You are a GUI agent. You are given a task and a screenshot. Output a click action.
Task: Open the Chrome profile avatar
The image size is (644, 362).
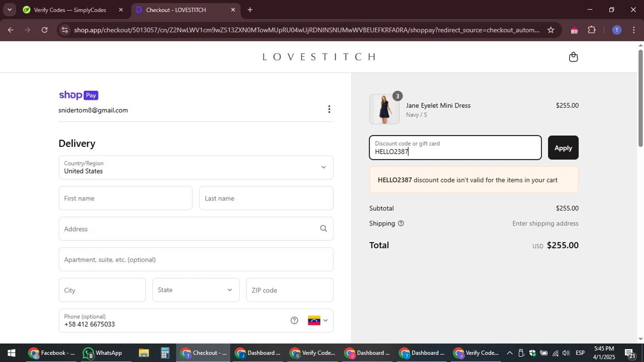[617, 30]
